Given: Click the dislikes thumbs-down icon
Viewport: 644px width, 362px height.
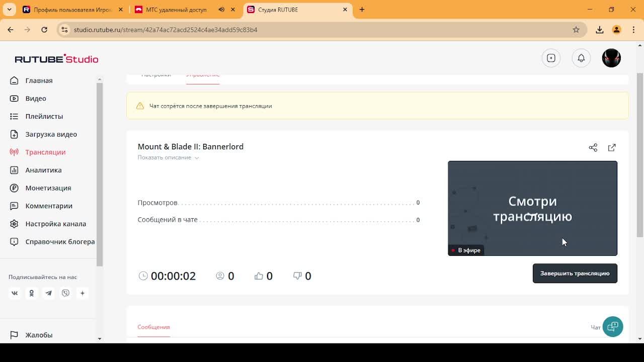Looking at the screenshot, I should (x=297, y=276).
